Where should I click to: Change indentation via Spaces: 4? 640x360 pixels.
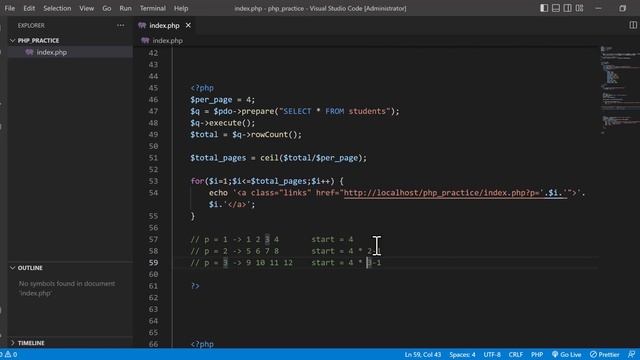[x=462, y=354]
